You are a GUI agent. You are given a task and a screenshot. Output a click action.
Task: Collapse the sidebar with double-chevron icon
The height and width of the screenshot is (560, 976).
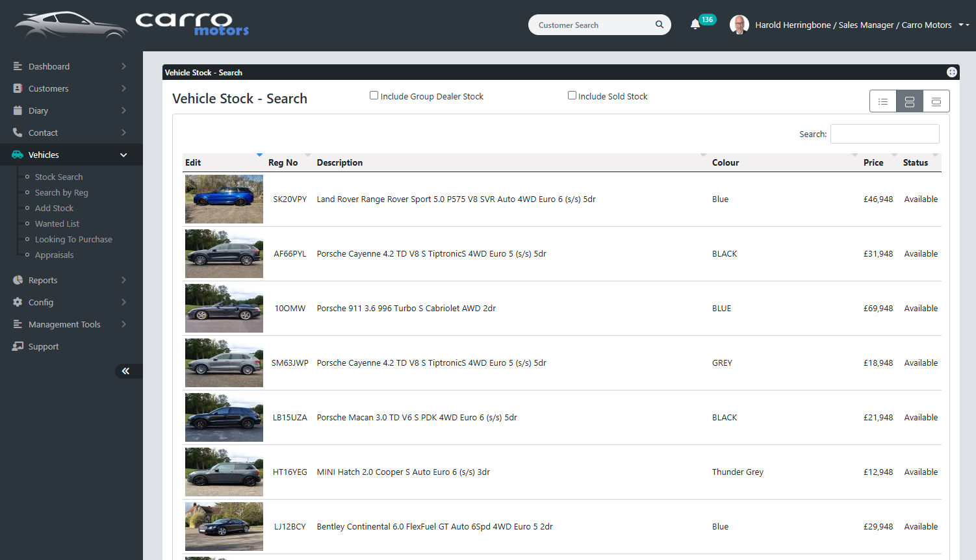(125, 371)
